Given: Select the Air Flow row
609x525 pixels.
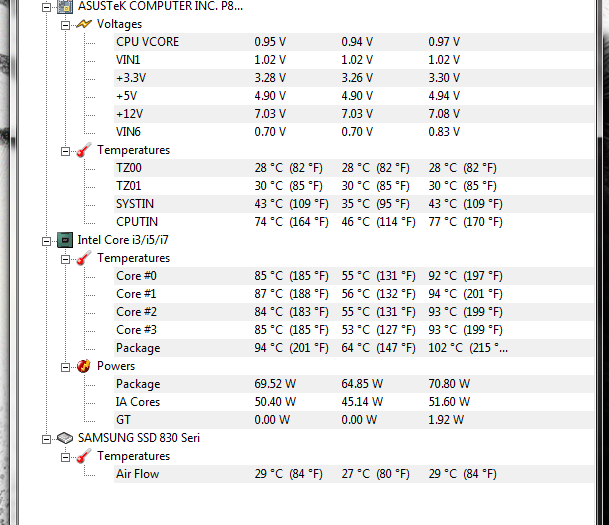Looking at the screenshot, I should coord(354,474).
